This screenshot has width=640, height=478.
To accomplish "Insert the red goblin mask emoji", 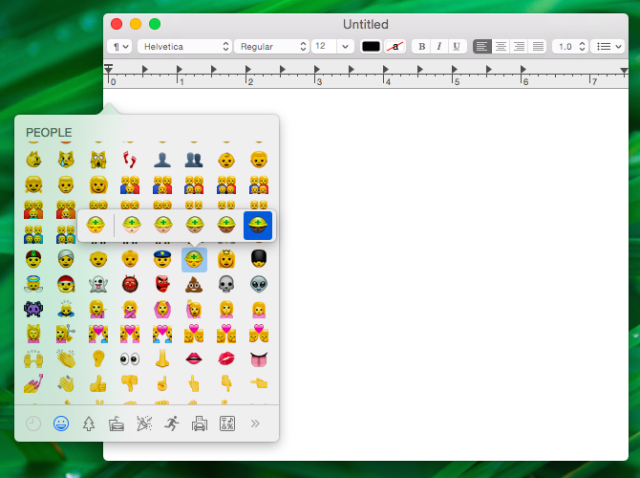I will point(162,284).
